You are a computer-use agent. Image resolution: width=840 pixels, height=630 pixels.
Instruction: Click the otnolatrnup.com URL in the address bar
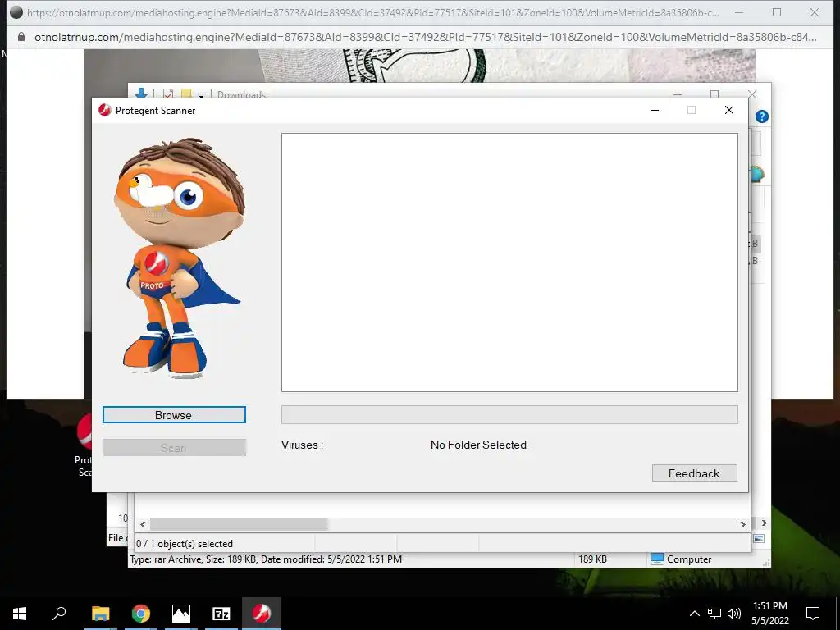tap(426, 37)
